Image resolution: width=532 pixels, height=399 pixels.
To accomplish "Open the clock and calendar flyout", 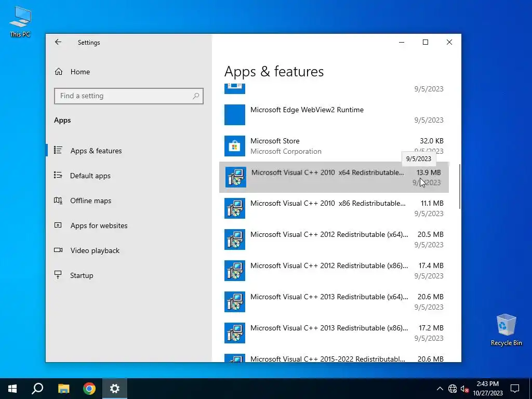I will tap(487, 389).
